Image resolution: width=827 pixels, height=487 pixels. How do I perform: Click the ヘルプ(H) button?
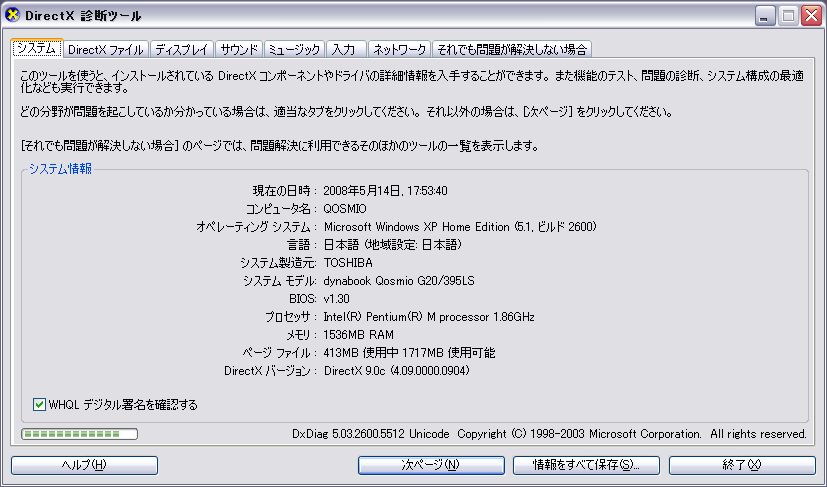pos(84,465)
